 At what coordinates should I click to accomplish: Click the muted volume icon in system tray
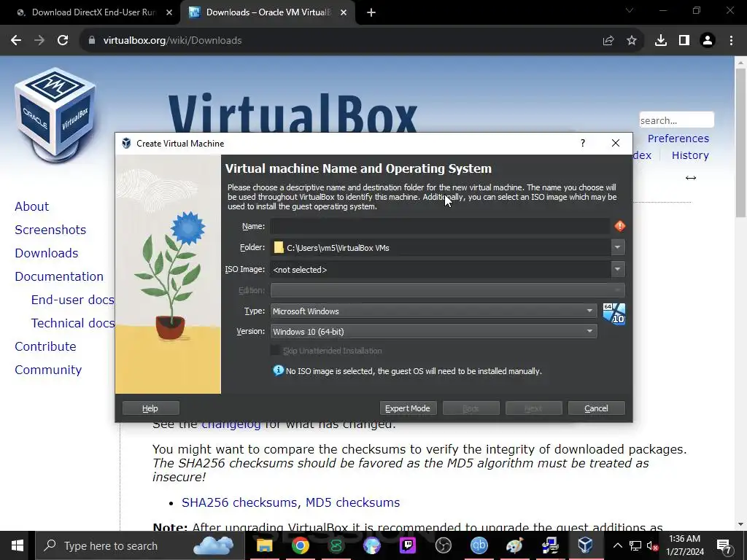[x=652, y=545]
